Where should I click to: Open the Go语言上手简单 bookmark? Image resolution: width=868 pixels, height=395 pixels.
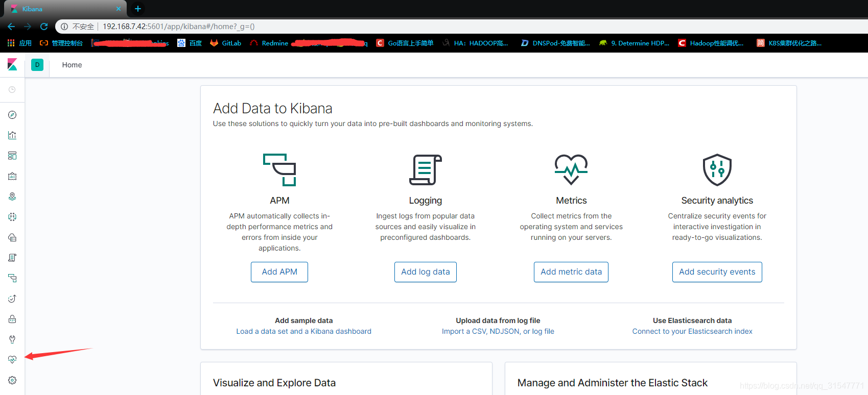point(405,43)
